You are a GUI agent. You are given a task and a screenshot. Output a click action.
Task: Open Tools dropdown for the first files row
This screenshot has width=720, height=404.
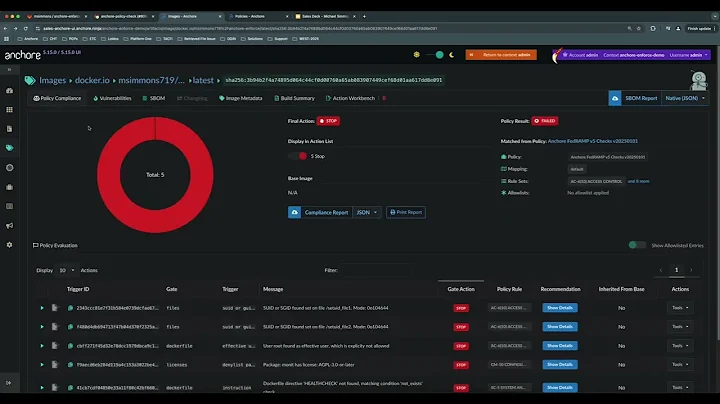click(680, 308)
